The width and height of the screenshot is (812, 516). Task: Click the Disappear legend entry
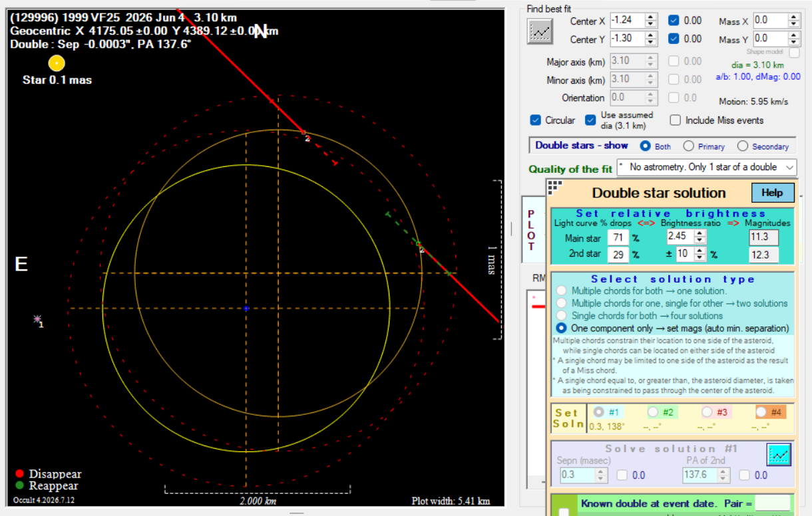point(48,474)
